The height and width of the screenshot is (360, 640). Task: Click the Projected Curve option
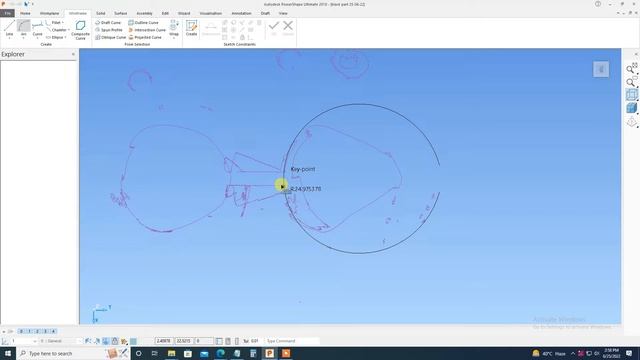pos(145,37)
